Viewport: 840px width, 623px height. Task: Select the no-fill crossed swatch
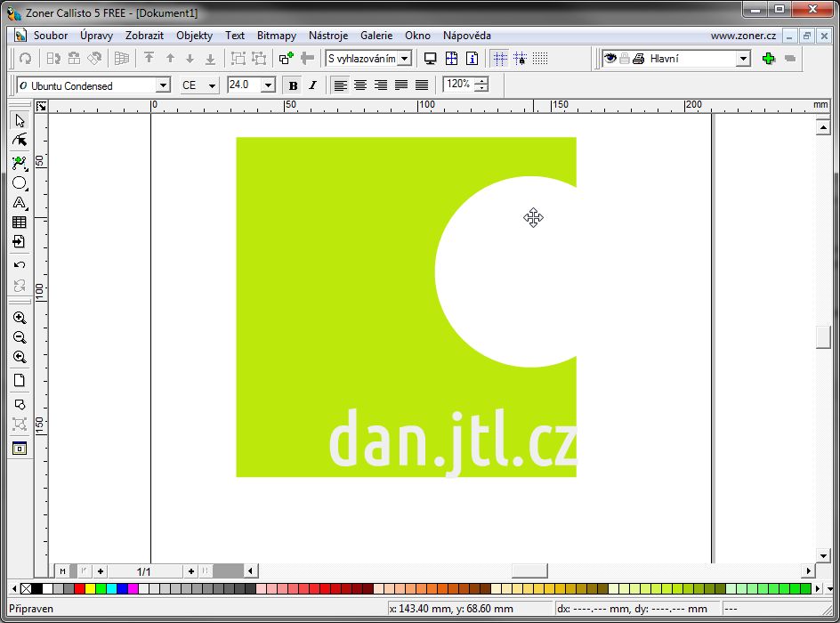coord(26,588)
